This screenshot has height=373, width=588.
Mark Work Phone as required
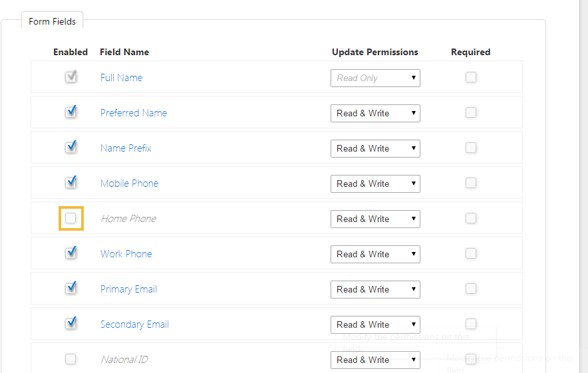(x=471, y=253)
